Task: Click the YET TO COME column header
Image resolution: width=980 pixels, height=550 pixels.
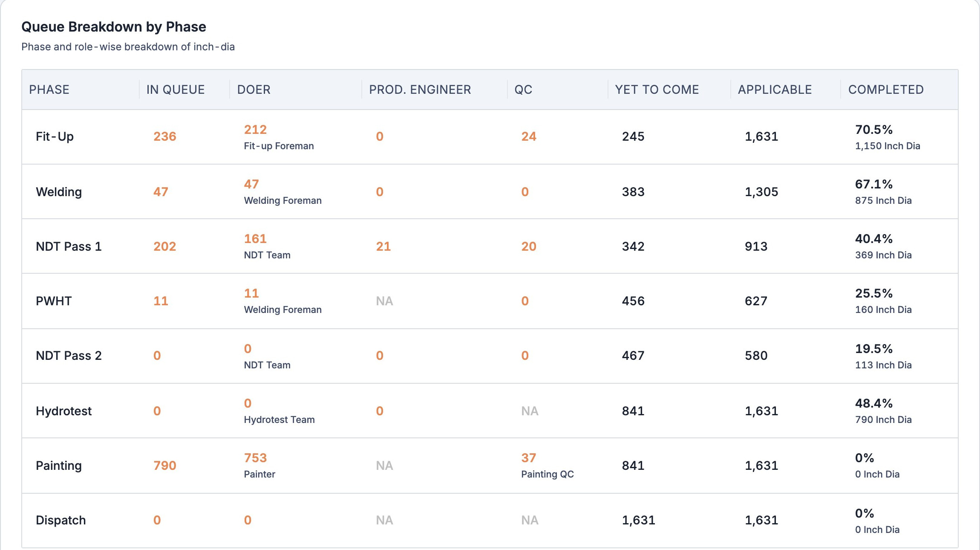Action: point(657,90)
